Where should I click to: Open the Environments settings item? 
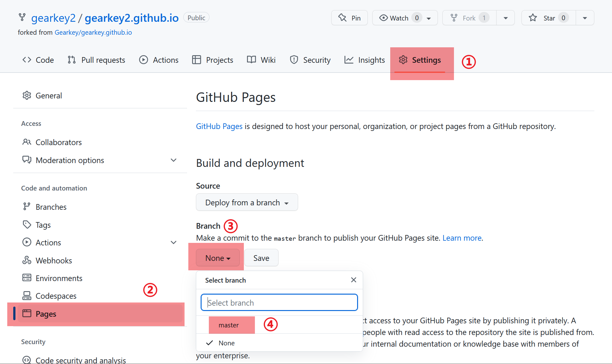pos(100,278)
